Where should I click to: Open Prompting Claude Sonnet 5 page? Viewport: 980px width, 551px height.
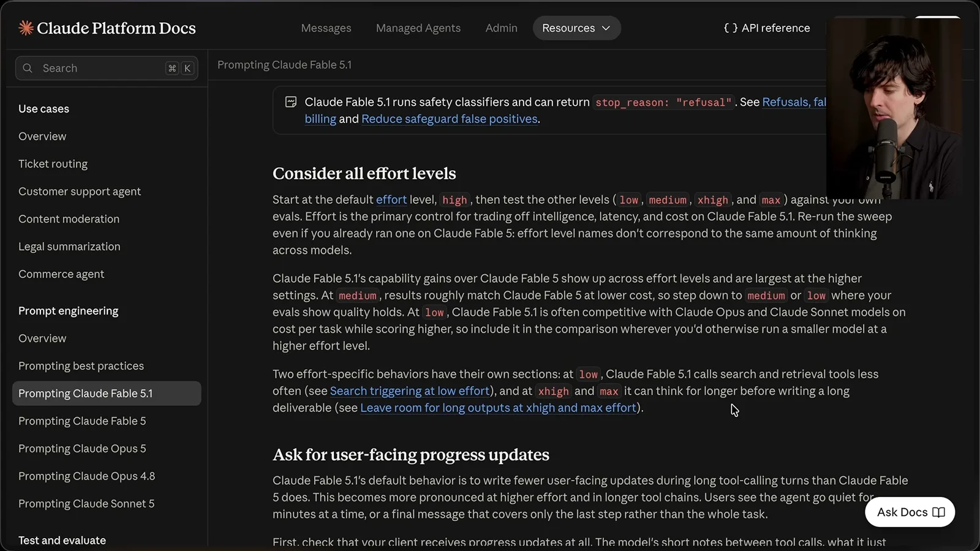pyautogui.click(x=86, y=504)
